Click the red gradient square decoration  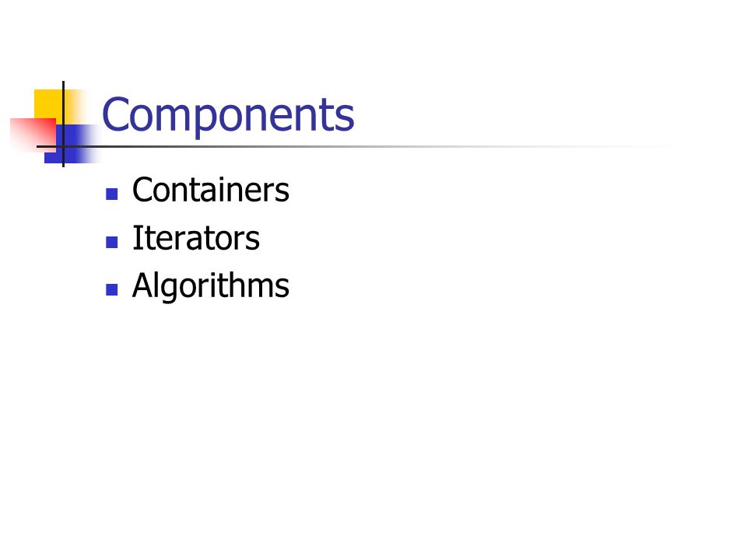click(x=33, y=135)
